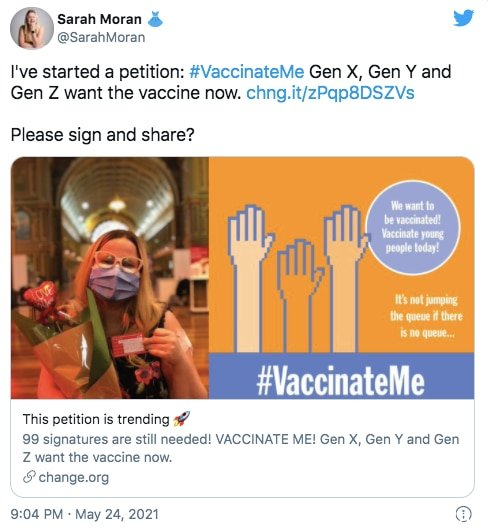Click the rocket emoji after trending
Screen dimensions: 488x530
tap(181, 419)
